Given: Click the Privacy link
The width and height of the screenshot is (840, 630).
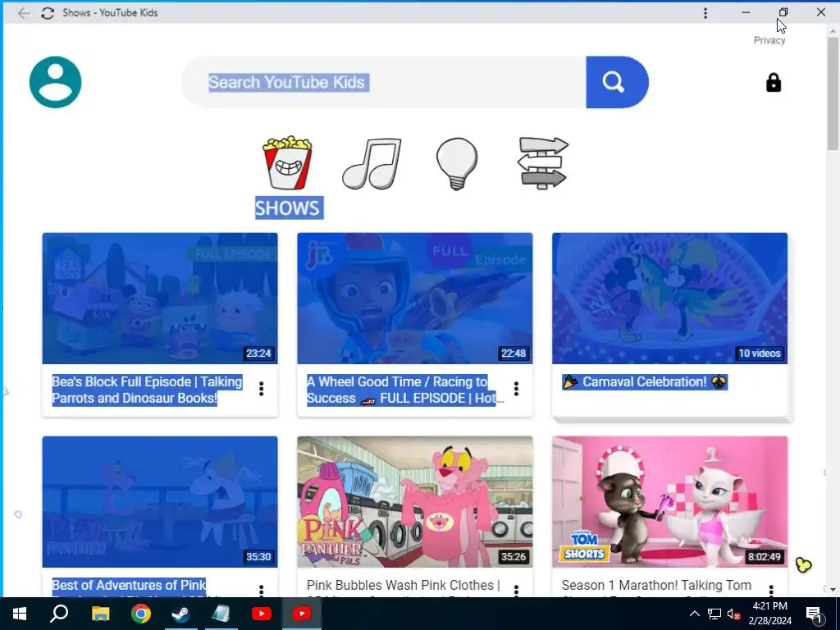Looking at the screenshot, I should (769, 40).
